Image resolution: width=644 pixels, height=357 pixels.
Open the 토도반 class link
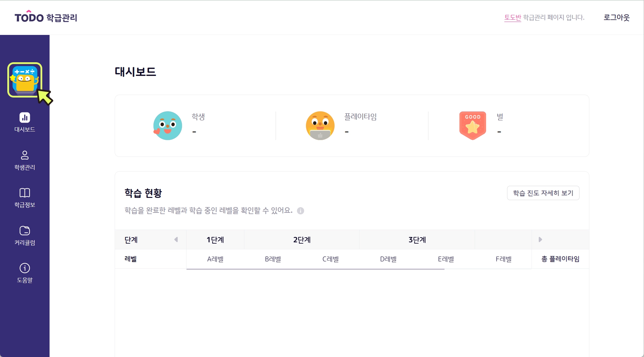click(x=512, y=17)
